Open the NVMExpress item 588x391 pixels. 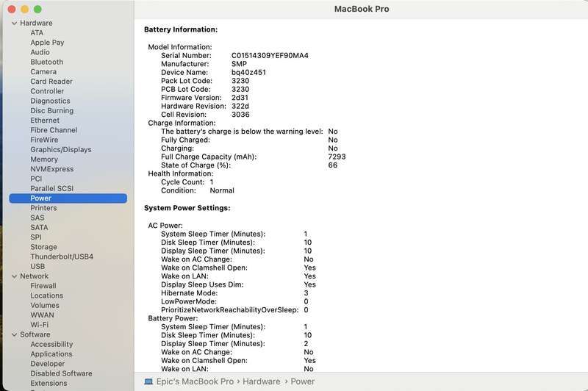coord(52,170)
